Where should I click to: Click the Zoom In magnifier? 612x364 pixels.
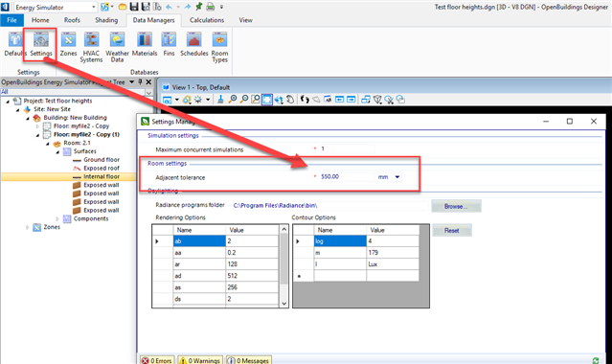point(232,100)
